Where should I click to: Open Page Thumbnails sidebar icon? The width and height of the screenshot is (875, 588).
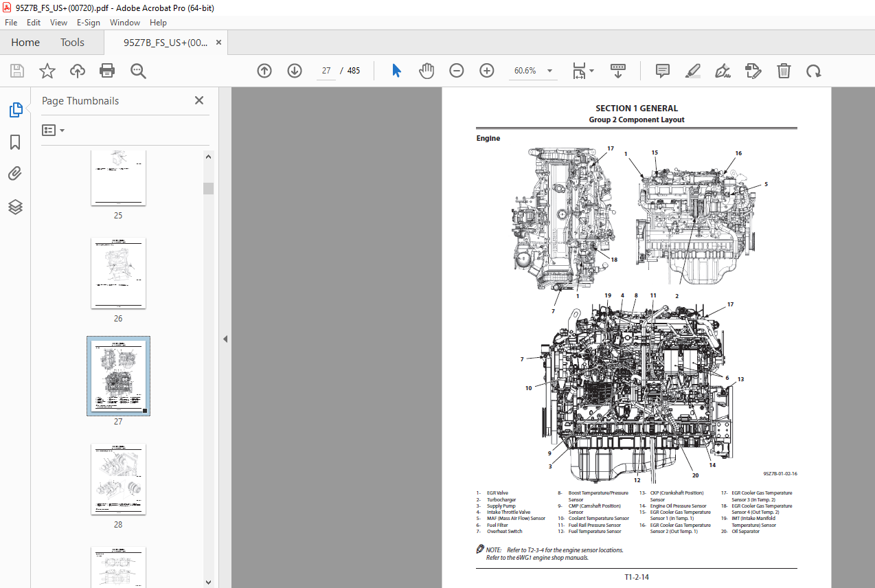[15, 109]
